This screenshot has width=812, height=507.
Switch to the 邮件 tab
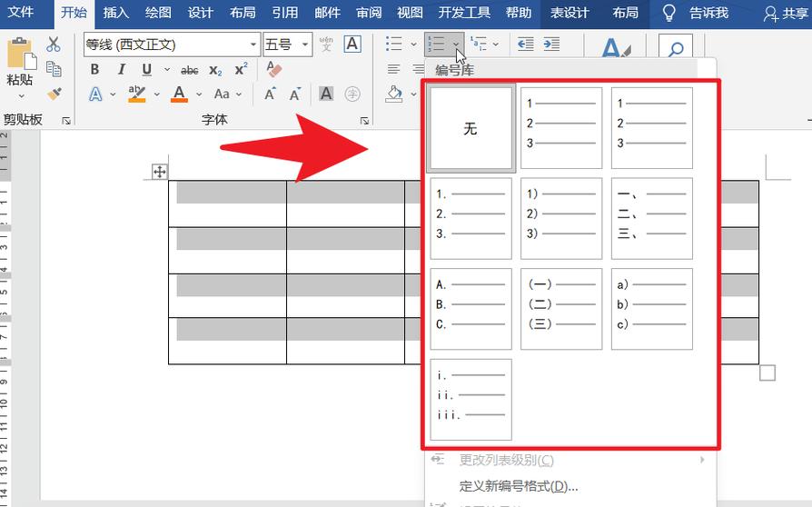pos(327,13)
